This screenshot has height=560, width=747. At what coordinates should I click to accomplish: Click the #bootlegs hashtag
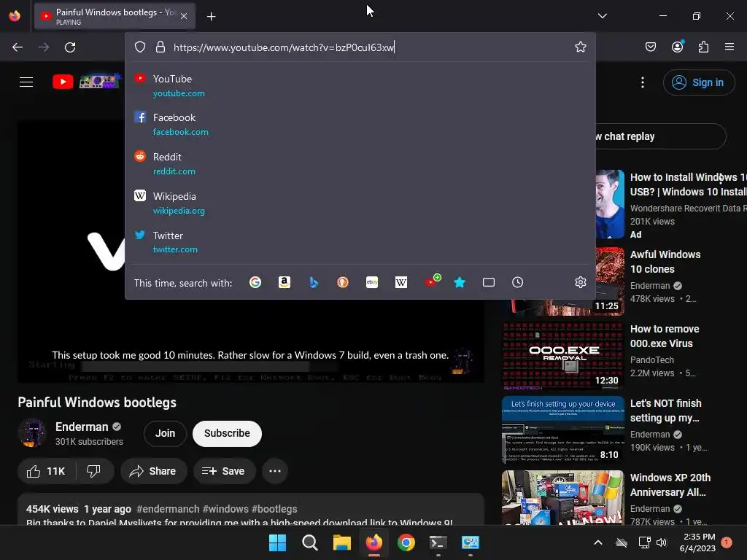(274, 509)
